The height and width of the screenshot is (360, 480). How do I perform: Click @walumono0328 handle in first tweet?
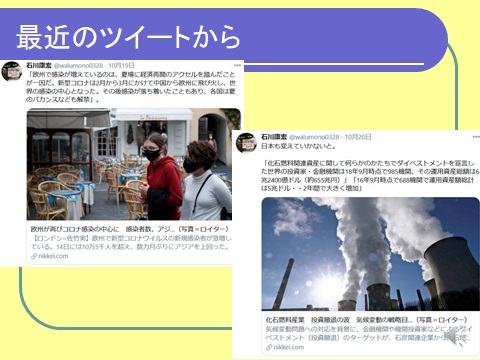point(78,65)
